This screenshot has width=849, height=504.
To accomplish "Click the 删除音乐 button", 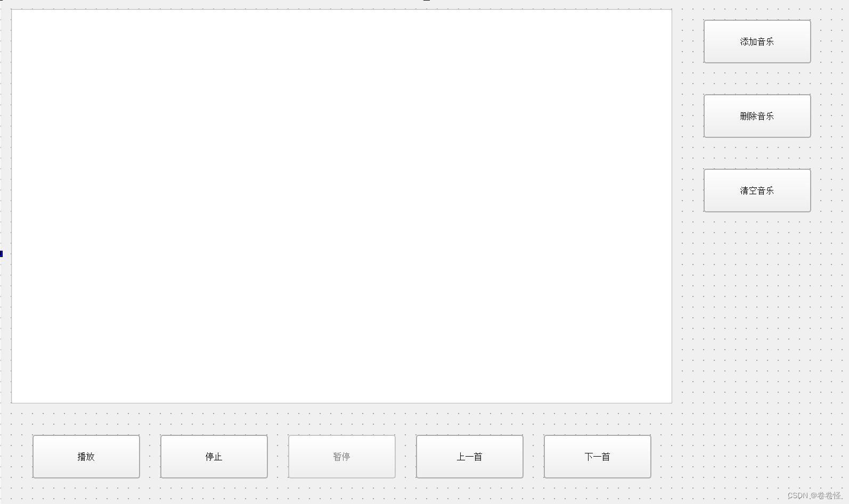I will click(x=757, y=116).
